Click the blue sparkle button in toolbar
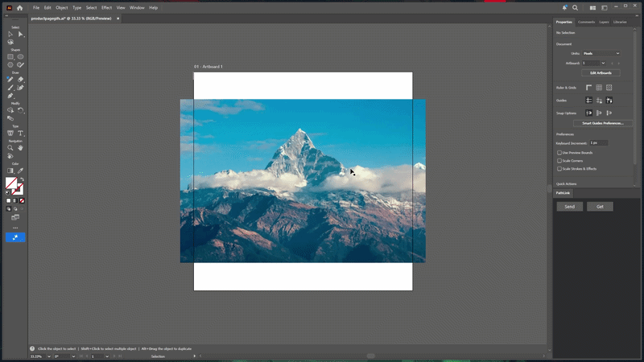The height and width of the screenshot is (362, 644). 15,237
